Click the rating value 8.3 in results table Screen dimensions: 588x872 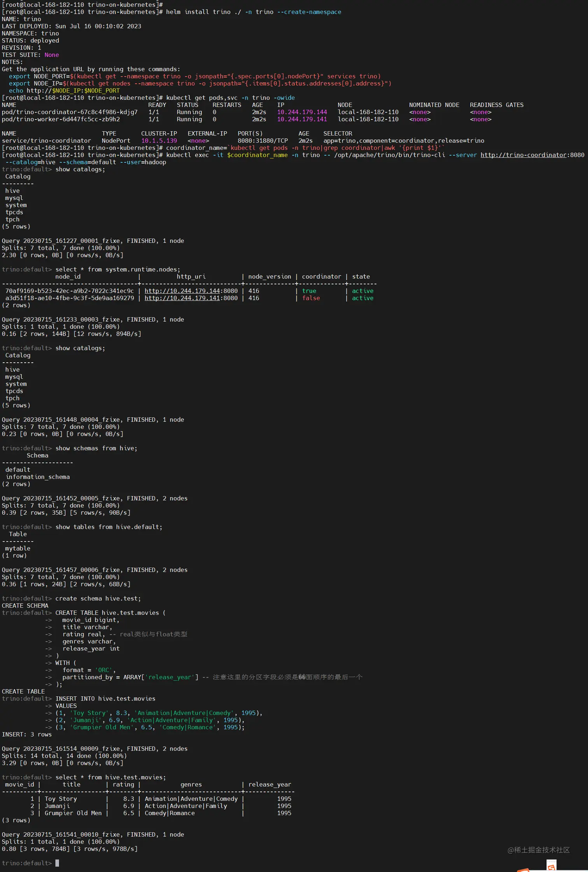coord(129,798)
